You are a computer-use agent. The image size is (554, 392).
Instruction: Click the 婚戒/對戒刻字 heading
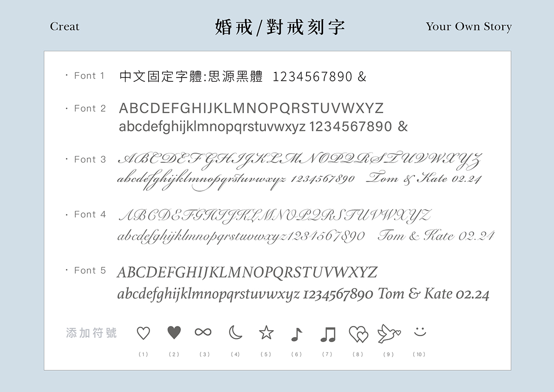click(280, 27)
